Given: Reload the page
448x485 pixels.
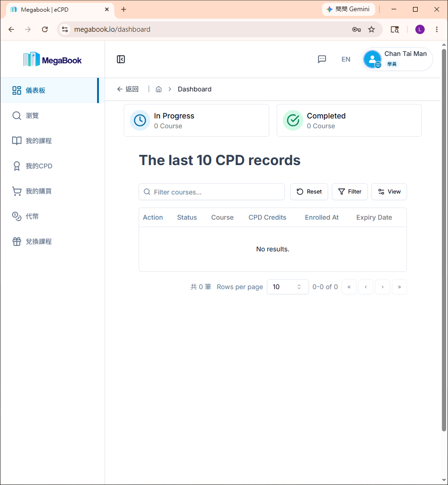Looking at the screenshot, I should [45, 29].
